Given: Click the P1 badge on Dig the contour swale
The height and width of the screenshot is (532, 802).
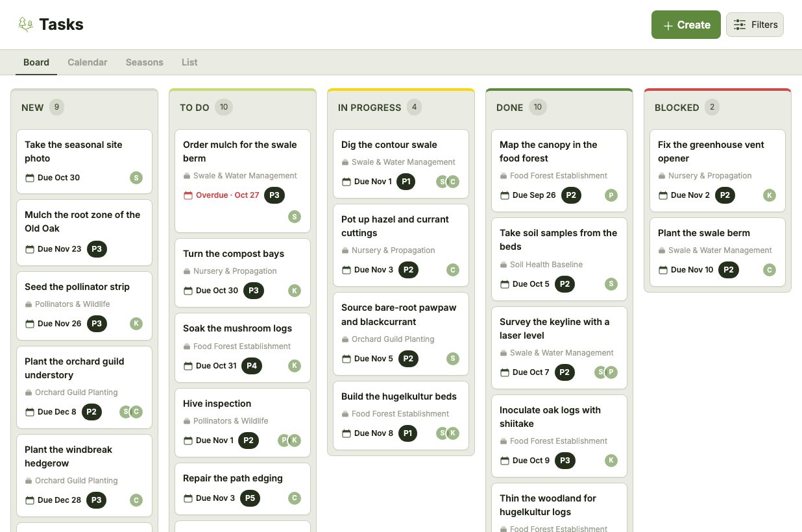Looking at the screenshot, I should [406, 181].
